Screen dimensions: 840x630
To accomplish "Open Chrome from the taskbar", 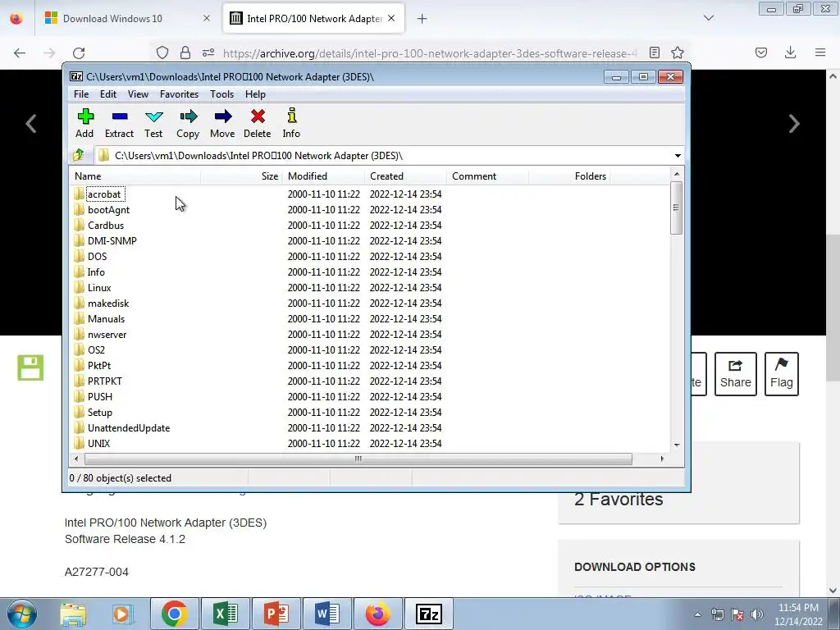I will (x=175, y=614).
